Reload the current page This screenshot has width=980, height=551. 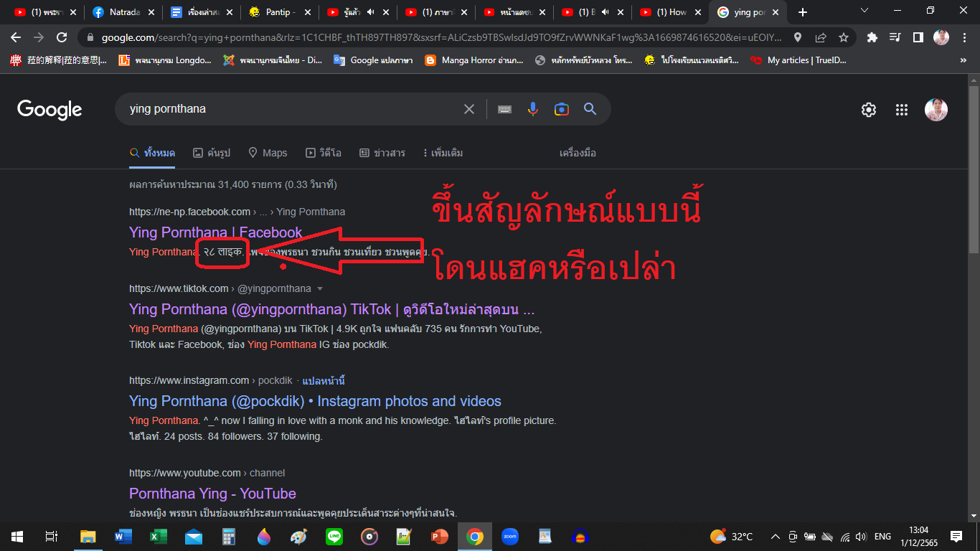click(x=62, y=37)
